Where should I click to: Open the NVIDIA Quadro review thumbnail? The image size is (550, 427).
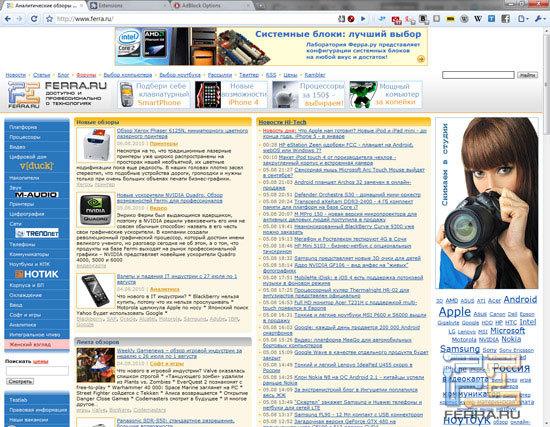click(95, 209)
